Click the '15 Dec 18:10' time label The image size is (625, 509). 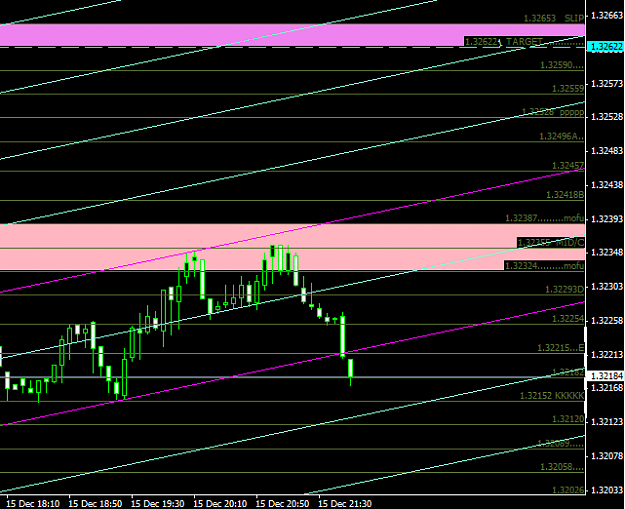tap(33, 504)
